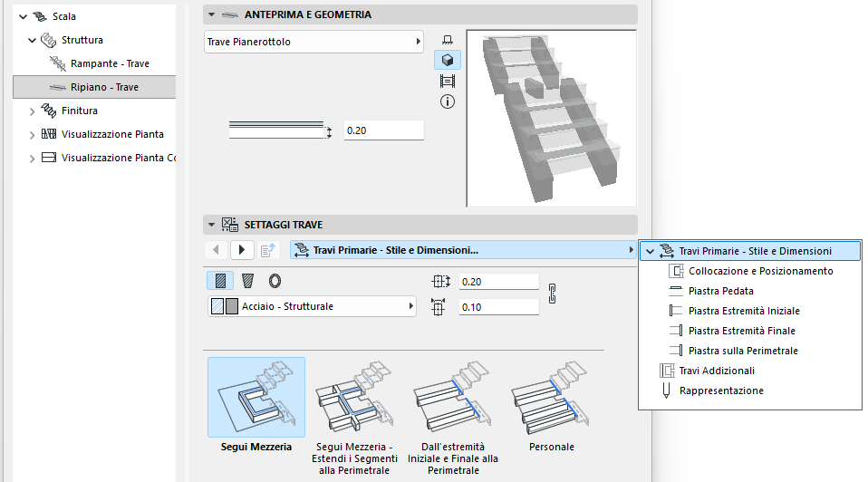Screen dimensions: 868x482
Task: Edit beam height field 0.10
Action: click(x=498, y=307)
